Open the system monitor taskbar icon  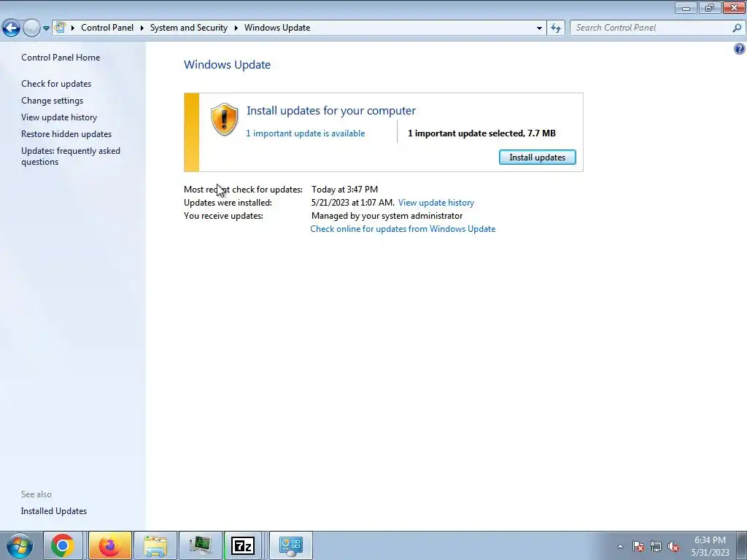[200, 545]
